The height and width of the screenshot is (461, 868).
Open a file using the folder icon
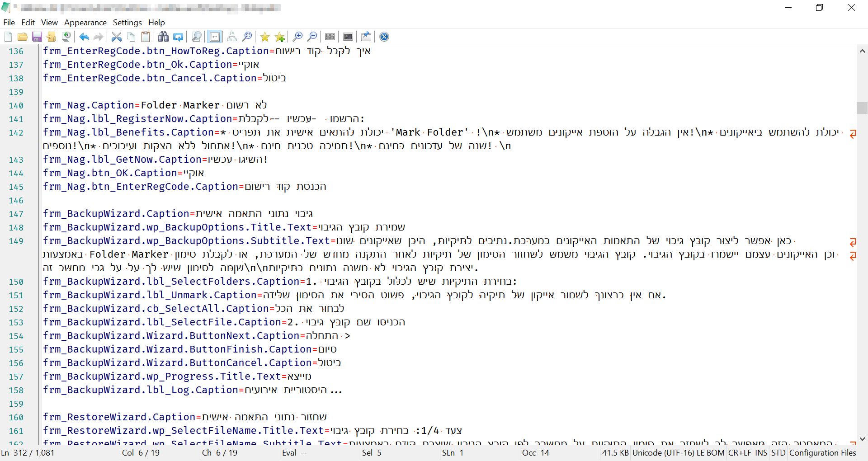pyautogui.click(x=23, y=37)
